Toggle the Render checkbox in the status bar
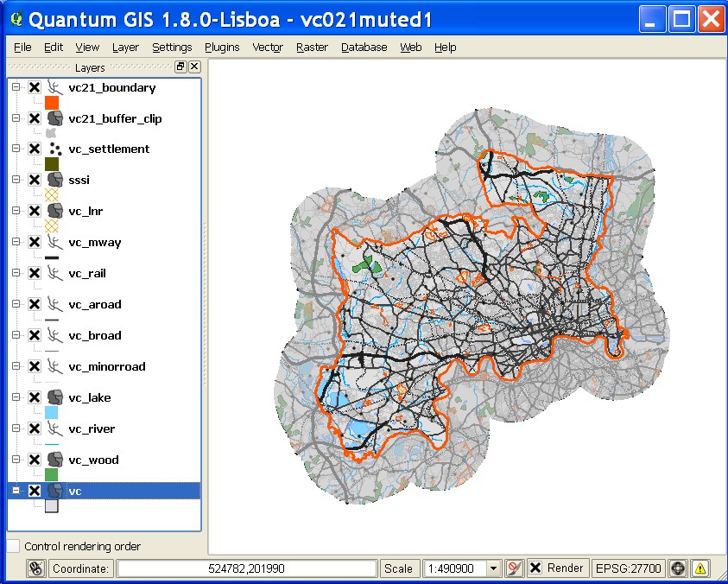Viewport: 728px width, 584px height. (537, 568)
